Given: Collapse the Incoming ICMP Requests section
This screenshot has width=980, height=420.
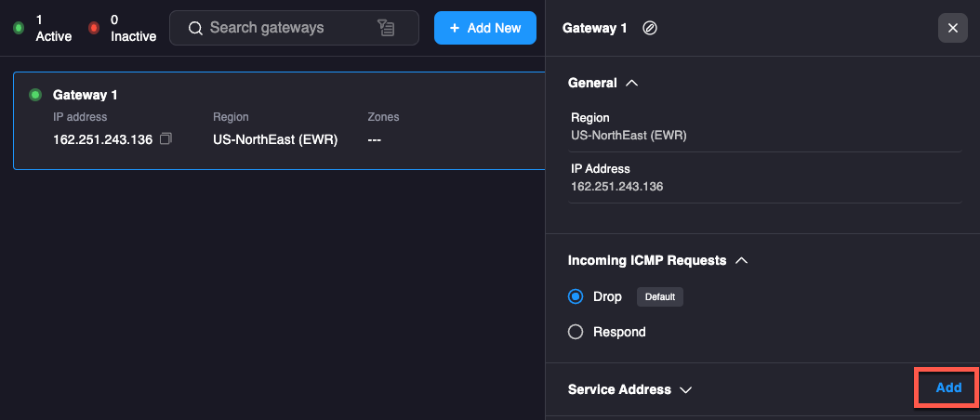Looking at the screenshot, I should pos(741,260).
